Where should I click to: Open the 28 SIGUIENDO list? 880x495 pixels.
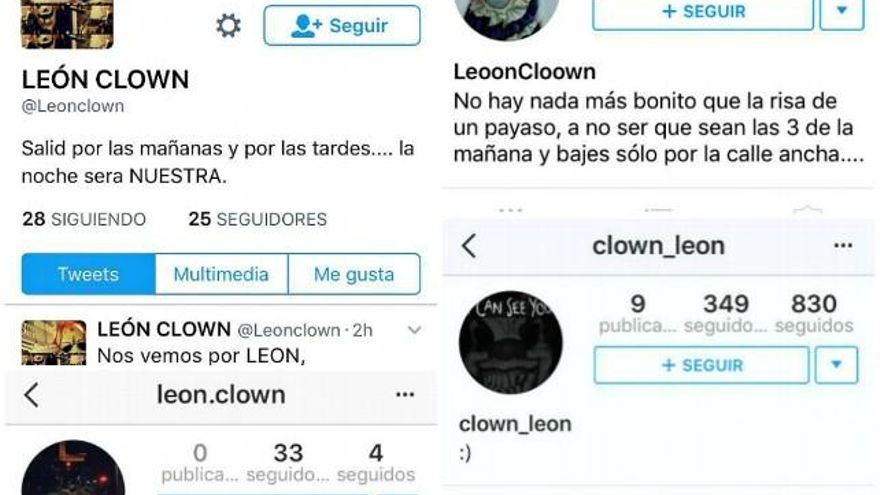84,219
